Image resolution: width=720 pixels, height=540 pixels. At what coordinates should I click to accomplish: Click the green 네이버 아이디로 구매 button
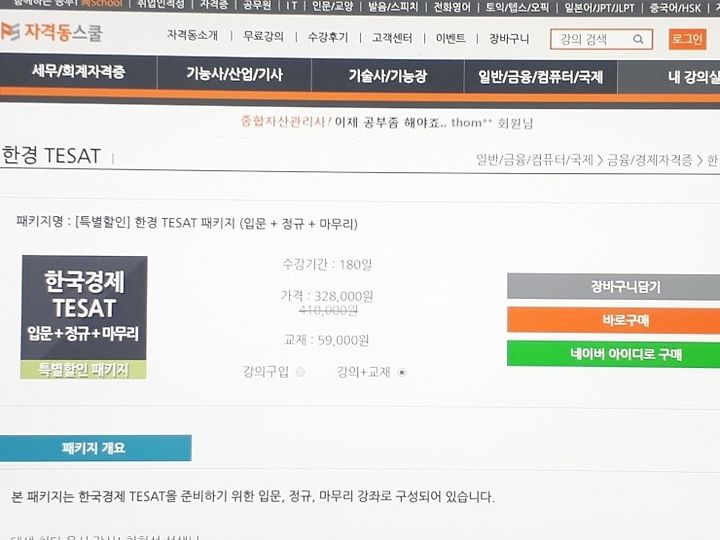pyautogui.click(x=613, y=354)
